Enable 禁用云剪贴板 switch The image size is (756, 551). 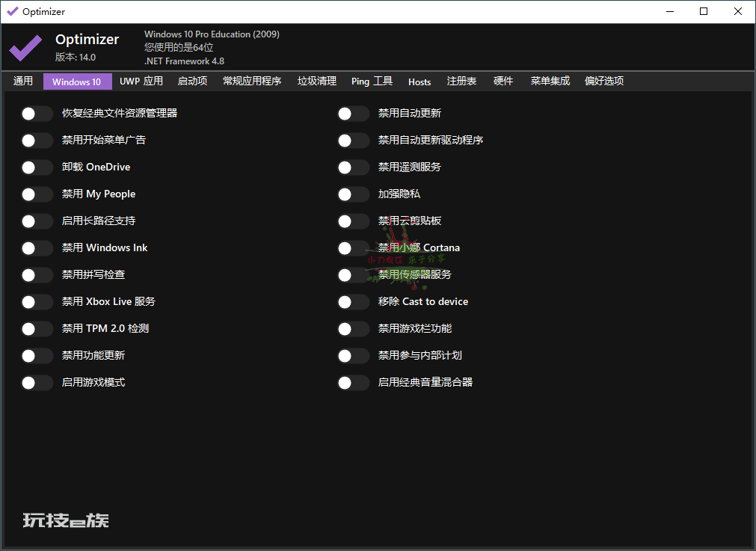tap(354, 221)
